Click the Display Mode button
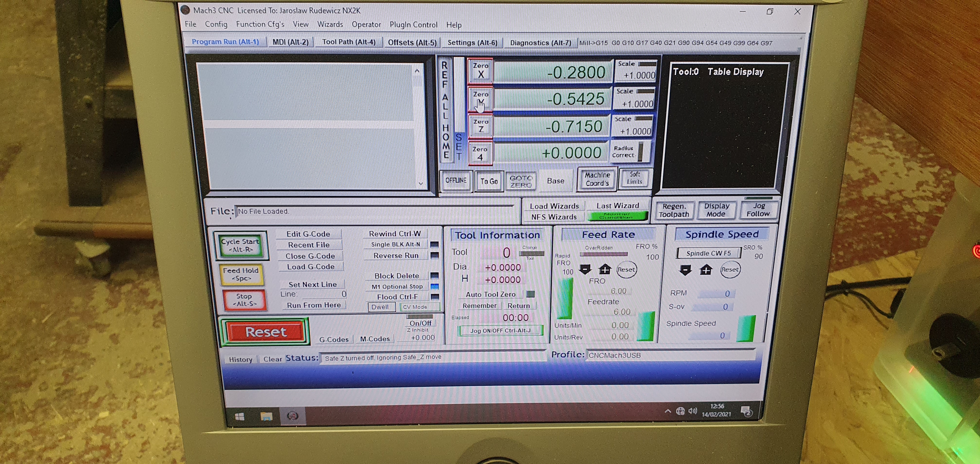The image size is (980, 464). [716, 210]
